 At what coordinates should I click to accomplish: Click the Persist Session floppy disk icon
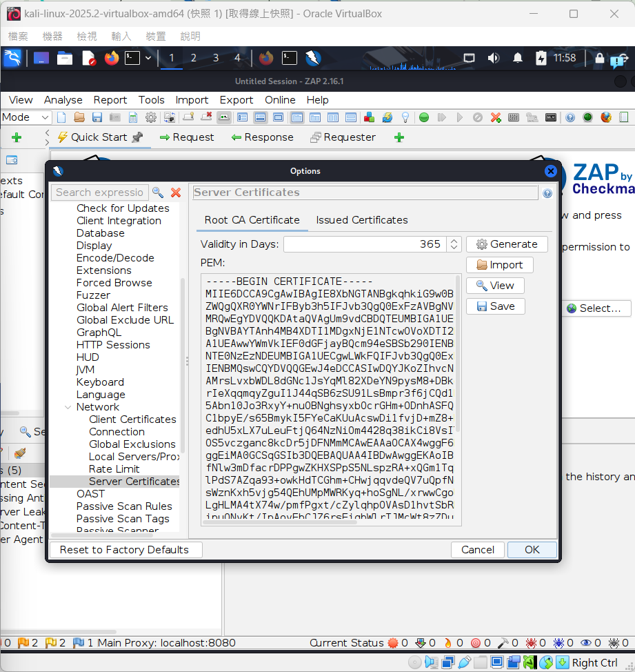pos(97,117)
